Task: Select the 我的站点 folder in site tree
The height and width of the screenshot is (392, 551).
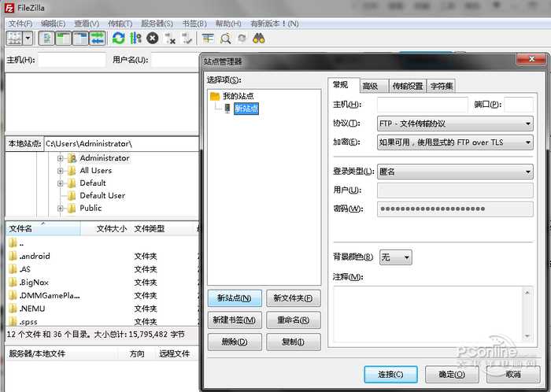Action: 238,96
